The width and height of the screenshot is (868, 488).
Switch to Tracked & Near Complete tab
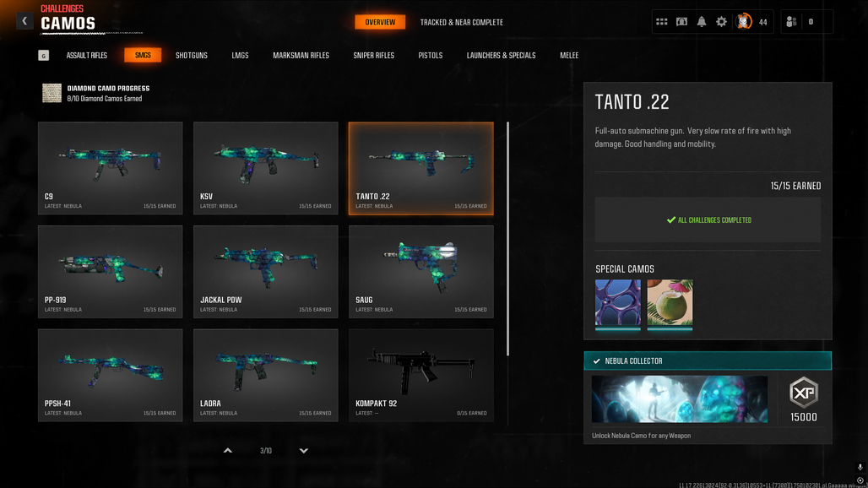(x=461, y=22)
